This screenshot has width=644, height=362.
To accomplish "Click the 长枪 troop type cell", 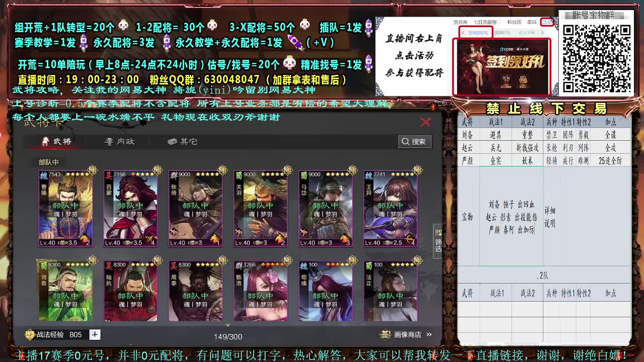I will 552,148.
